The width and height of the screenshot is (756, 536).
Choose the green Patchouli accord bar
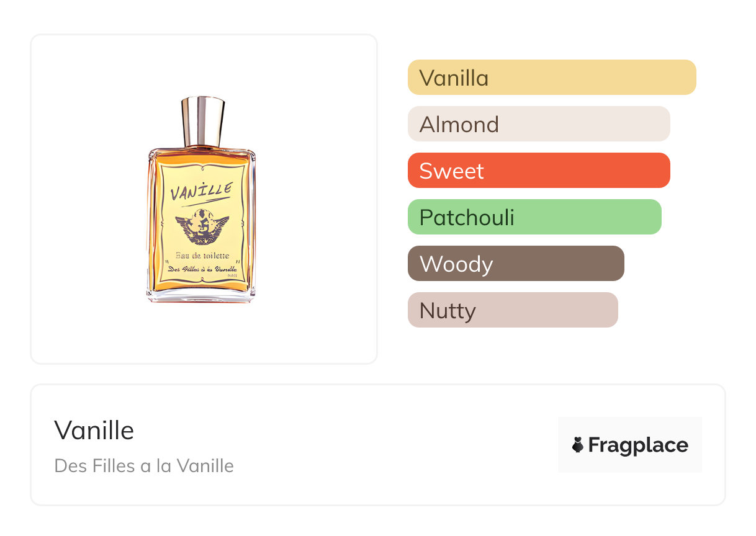point(534,217)
